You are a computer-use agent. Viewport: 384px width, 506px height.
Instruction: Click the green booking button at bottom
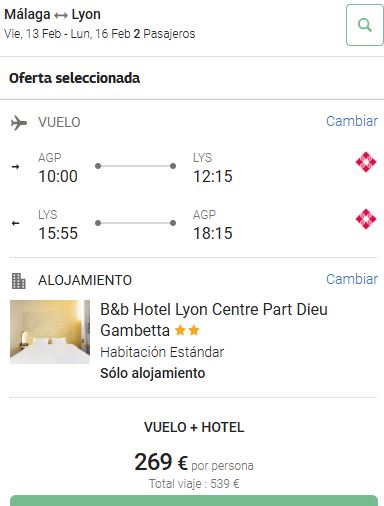click(194, 501)
